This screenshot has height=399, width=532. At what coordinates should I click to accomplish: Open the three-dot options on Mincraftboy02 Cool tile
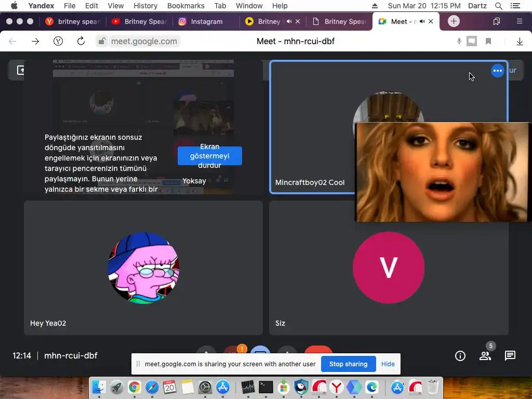pyautogui.click(x=497, y=71)
